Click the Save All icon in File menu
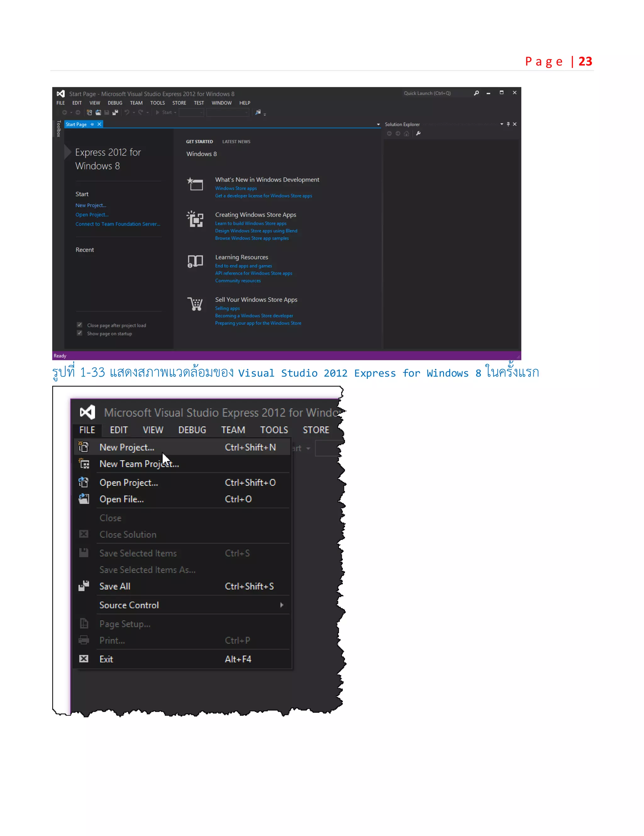This screenshot has height=836, width=644. (x=83, y=586)
